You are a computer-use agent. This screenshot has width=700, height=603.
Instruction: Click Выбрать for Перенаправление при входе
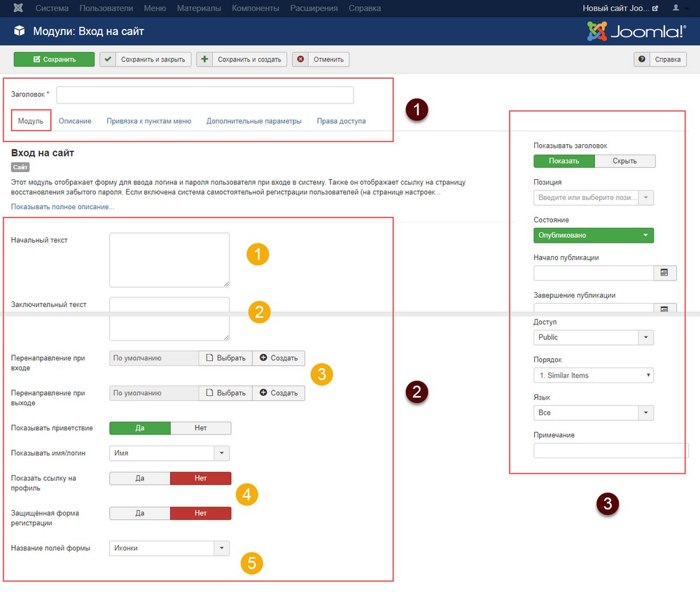coord(226,358)
